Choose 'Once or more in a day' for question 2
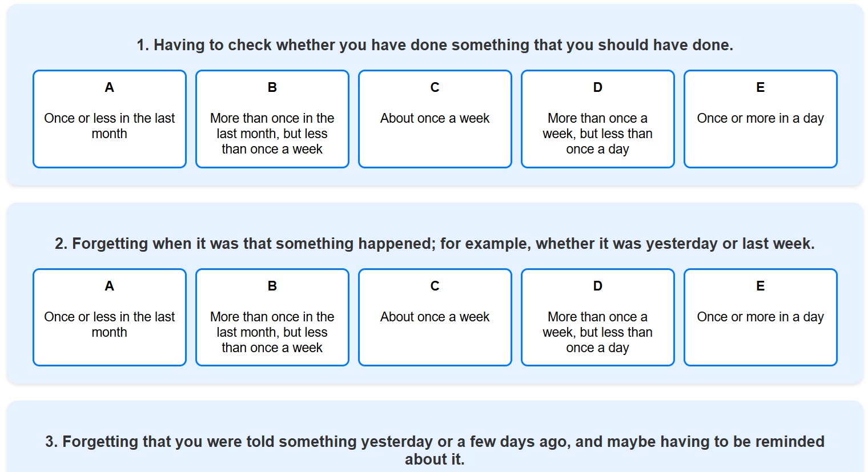 click(x=761, y=317)
